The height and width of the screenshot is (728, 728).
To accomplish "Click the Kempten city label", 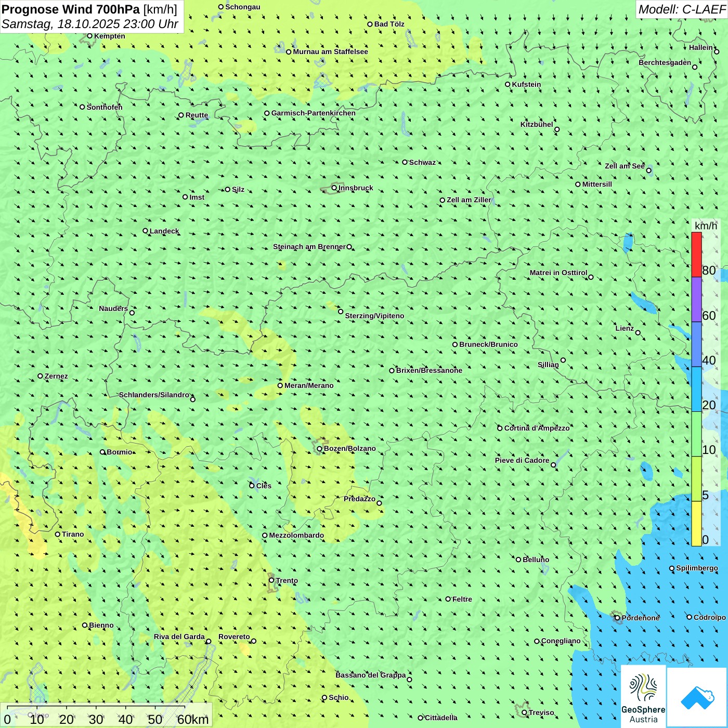I will tap(109, 36).
